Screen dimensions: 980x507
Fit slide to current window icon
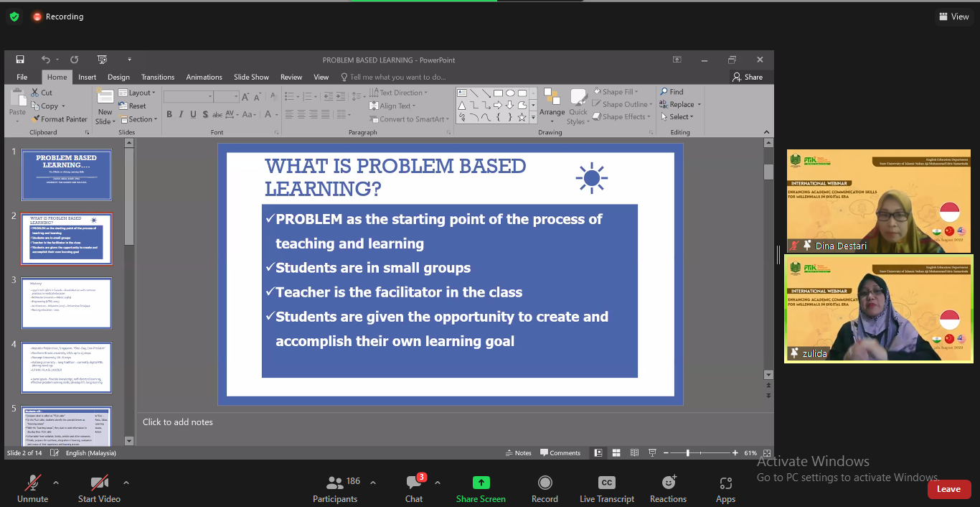click(767, 453)
